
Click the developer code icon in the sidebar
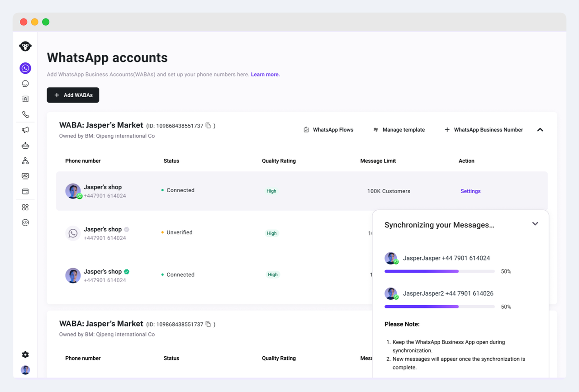pos(25,222)
